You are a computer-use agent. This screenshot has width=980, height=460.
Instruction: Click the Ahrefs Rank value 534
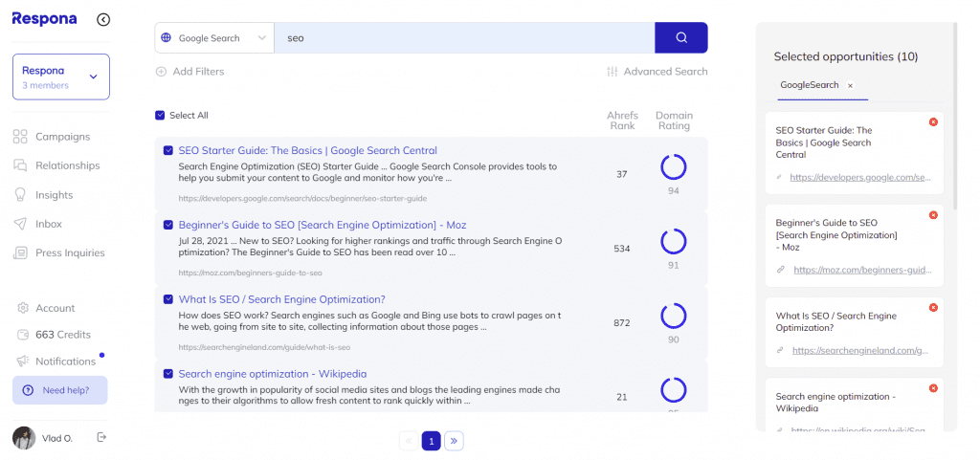pos(622,249)
